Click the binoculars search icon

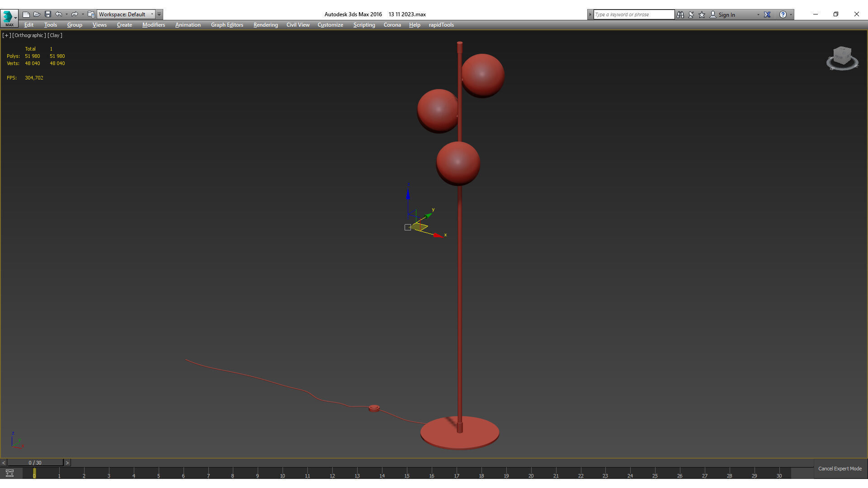click(x=680, y=14)
